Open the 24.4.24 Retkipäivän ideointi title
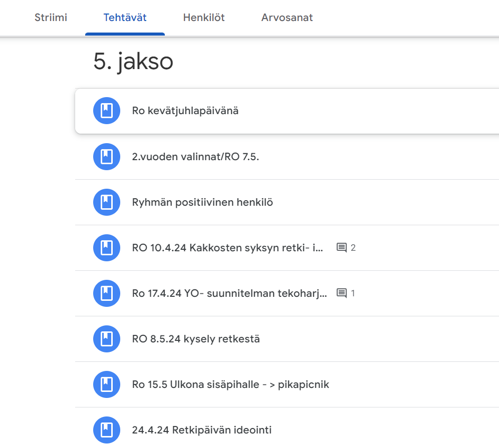The height and width of the screenshot is (448, 499). [x=202, y=430]
